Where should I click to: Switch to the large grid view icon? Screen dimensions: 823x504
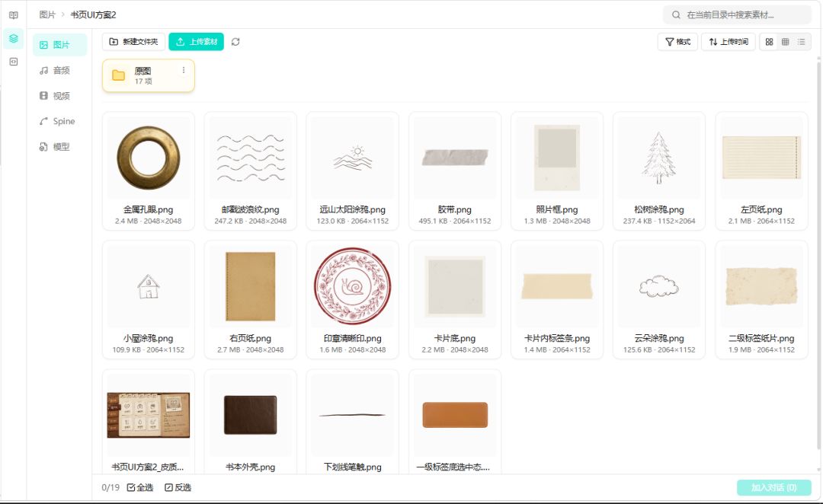(769, 41)
